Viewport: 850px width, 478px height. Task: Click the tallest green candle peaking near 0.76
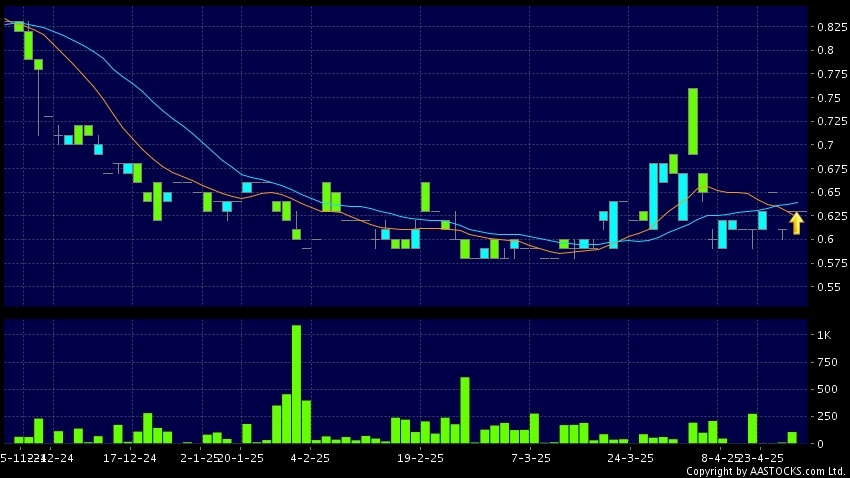[x=693, y=121]
